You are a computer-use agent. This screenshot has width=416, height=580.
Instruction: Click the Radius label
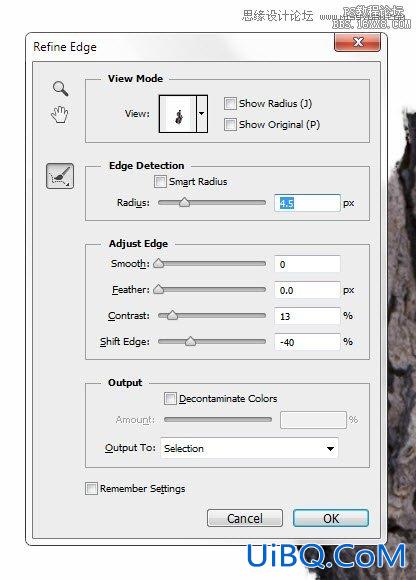click(x=133, y=203)
